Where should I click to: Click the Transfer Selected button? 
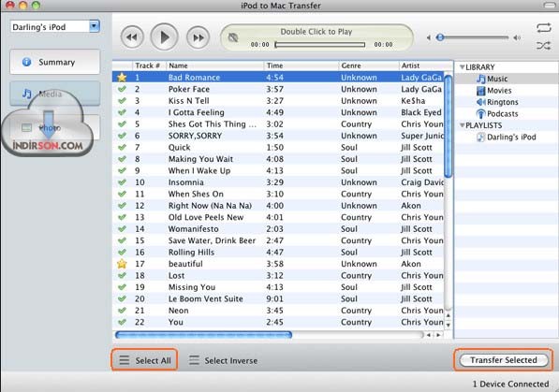[x=504, y=360]
